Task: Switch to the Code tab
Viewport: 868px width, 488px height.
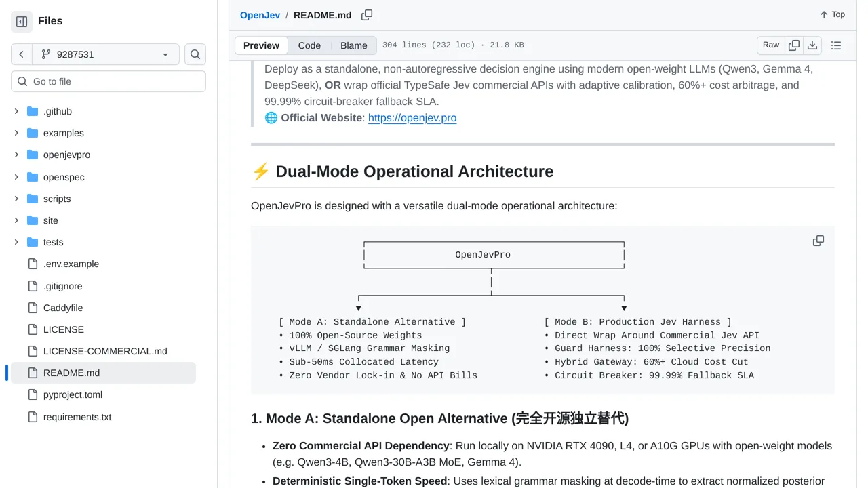Action: (309, 45)
